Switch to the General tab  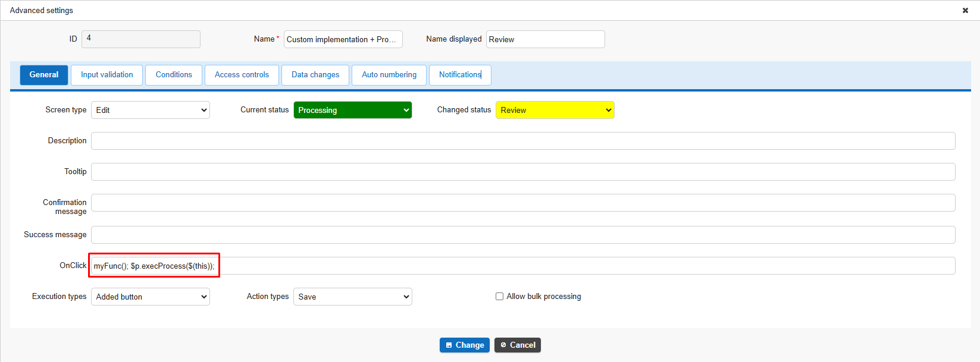point(44,75)
